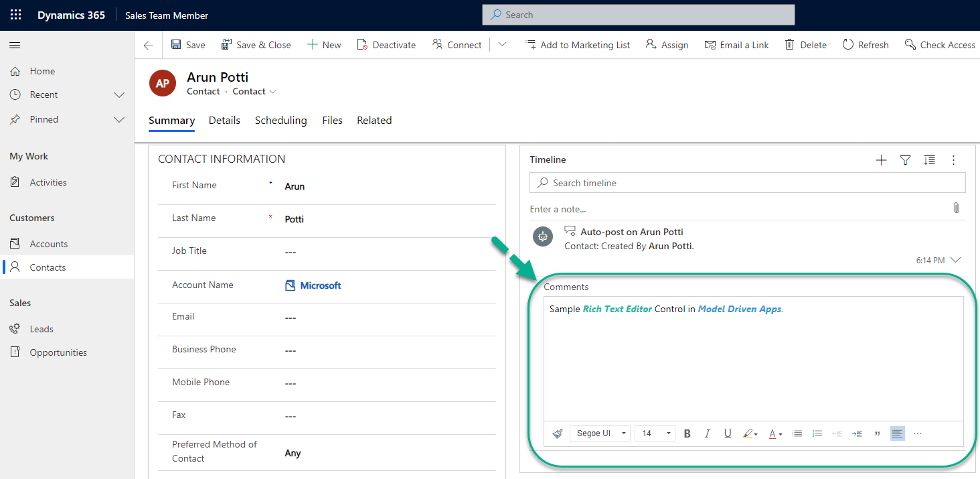The width and height of the screenshot is (980, 479).
Task: Open the Contact form selector dropdown
Action: [254, 92]
